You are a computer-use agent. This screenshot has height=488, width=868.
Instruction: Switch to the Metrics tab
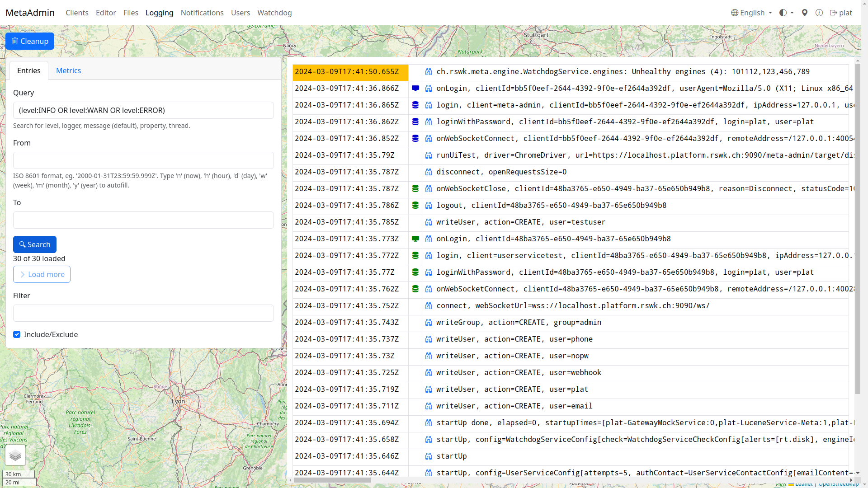[68, 70]
